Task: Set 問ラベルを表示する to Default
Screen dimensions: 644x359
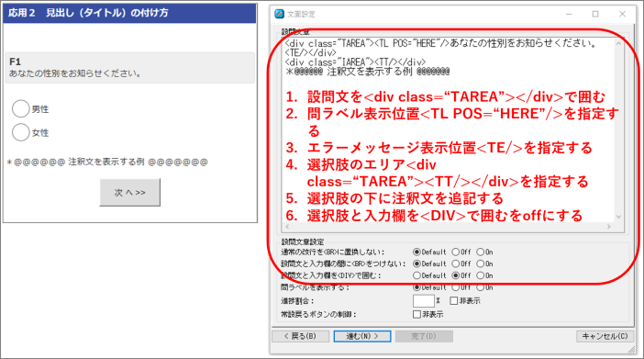Action: point(416,287)
